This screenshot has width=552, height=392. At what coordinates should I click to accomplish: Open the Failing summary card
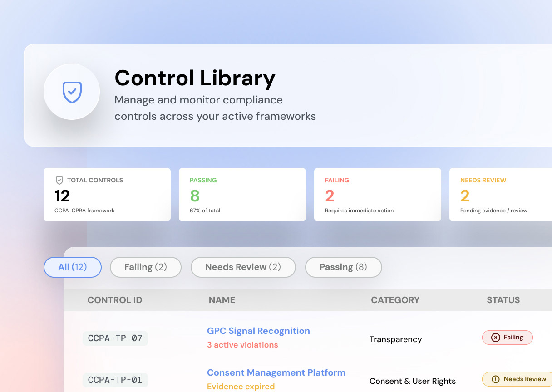[378, 195]
